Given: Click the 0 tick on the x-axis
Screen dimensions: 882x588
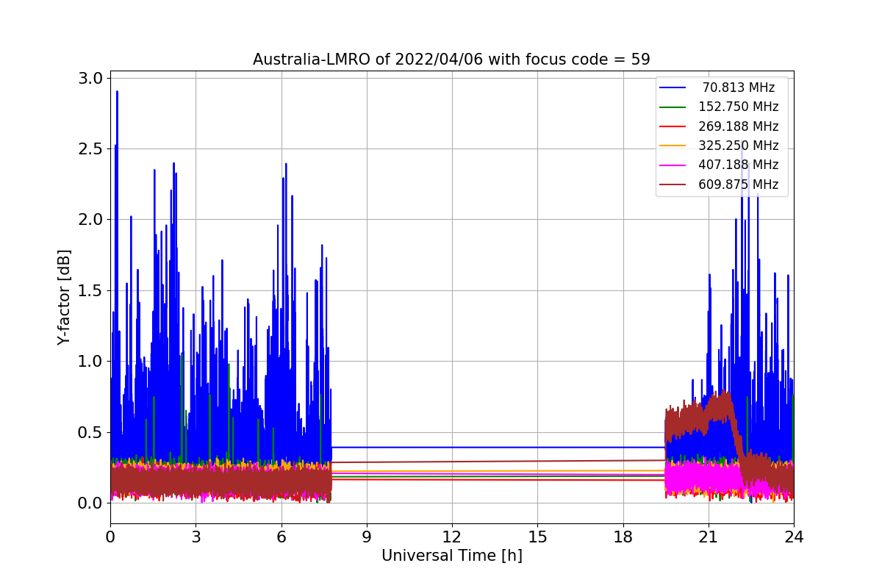Looking at the screenshot, I should (110, 537).
